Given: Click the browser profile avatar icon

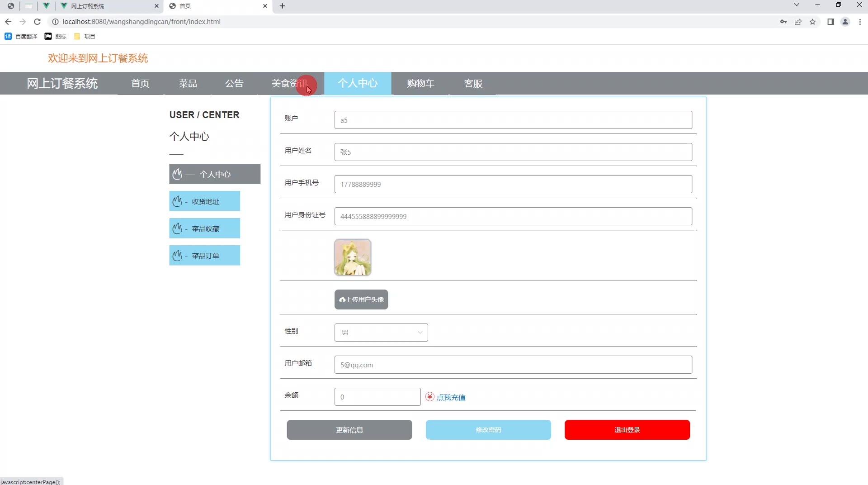Looking at the screenshot, I should point(845,22).
